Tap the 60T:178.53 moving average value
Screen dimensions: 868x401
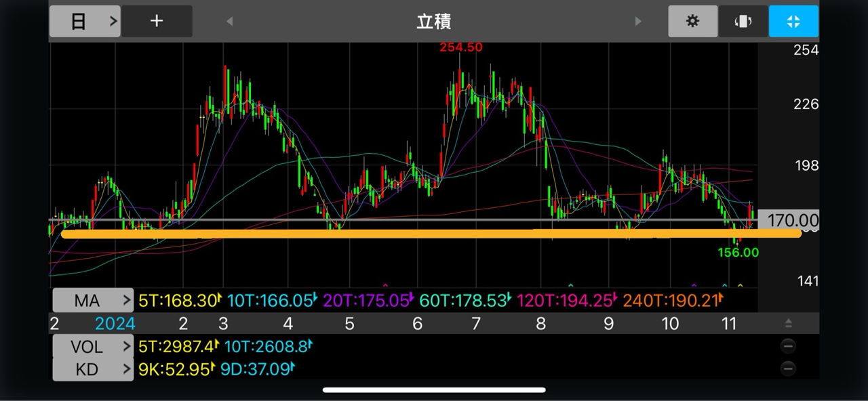[x=465, y=300]
